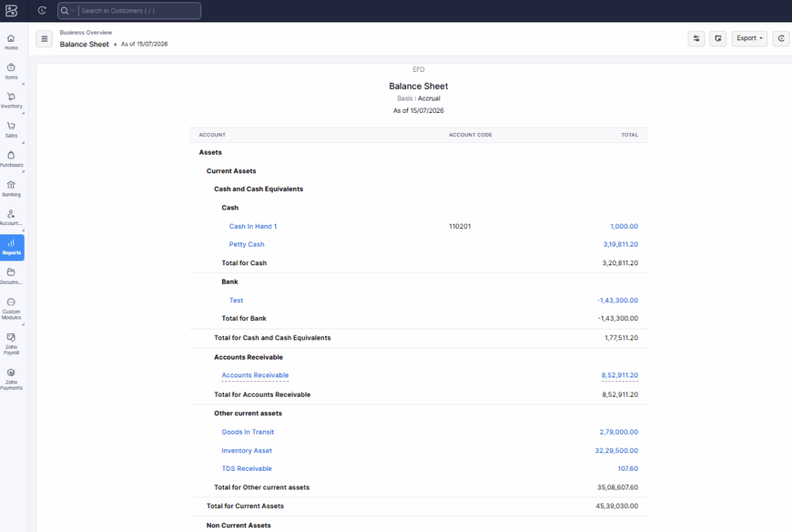Open Zoho Payments in sidebar
Viewport: 792px width, 532px height.
pos(11,380)
